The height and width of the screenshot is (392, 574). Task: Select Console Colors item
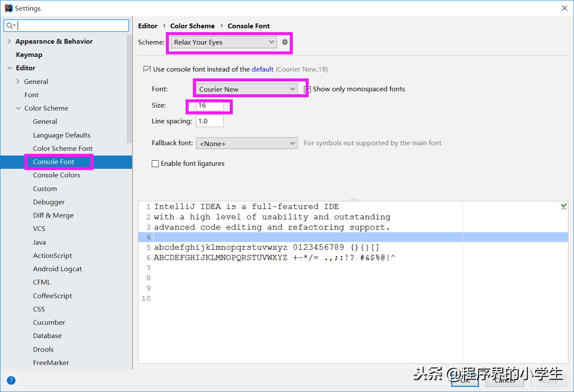tap(57, 175)
